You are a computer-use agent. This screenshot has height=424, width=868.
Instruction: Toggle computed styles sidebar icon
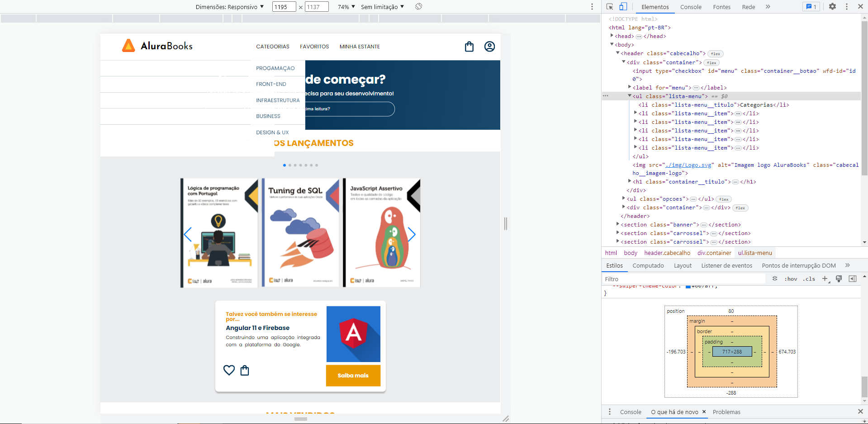853,279
